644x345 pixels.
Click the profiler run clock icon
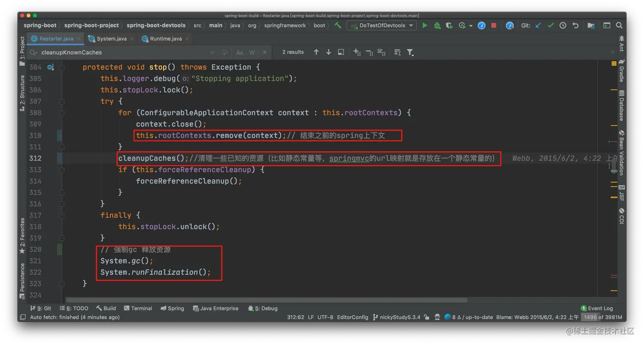tap(463, 26)
